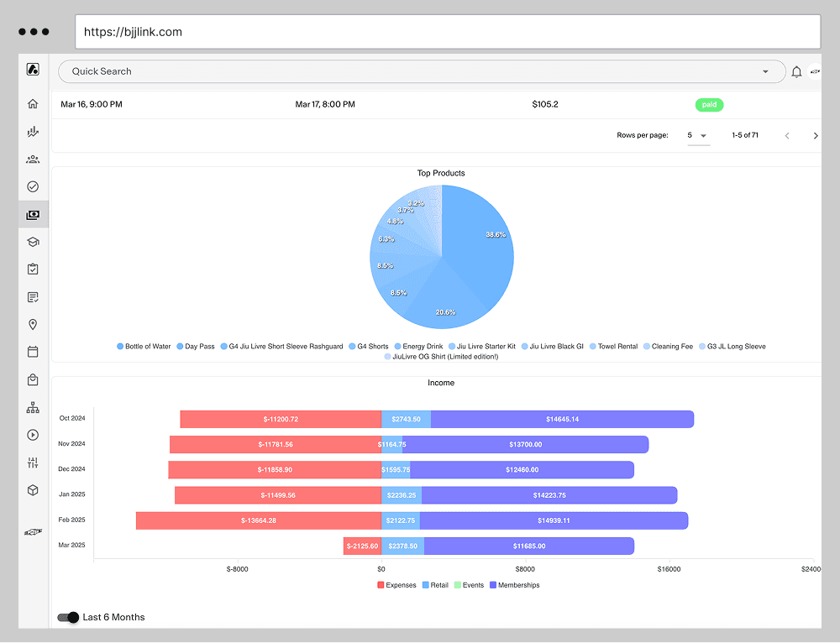Click the next page chevron arrow
The width and height of the screenshot is (840, 643).
click(816, 134)
